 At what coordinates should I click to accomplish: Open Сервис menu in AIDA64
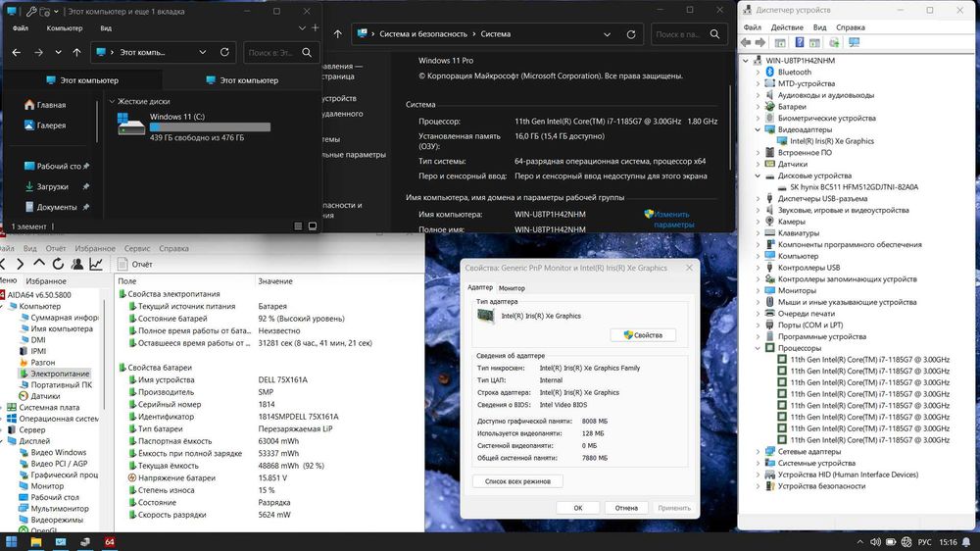[137, 248]
